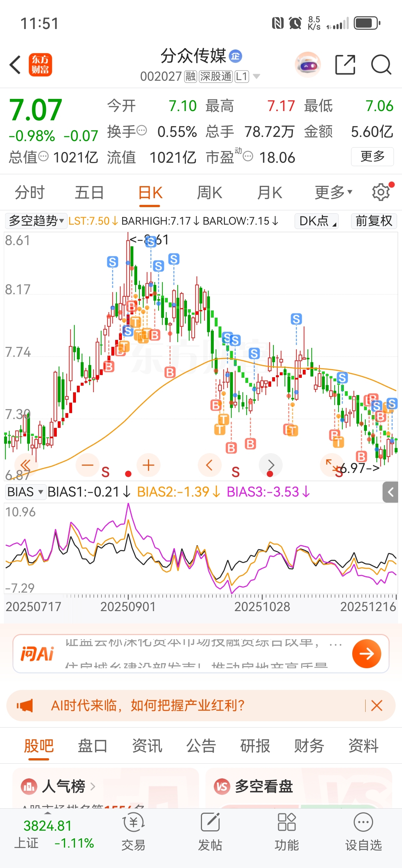This screenshot has height=868, width=402.
Task: Tap the 融 margin tag
Action: (x=190, y=77)
